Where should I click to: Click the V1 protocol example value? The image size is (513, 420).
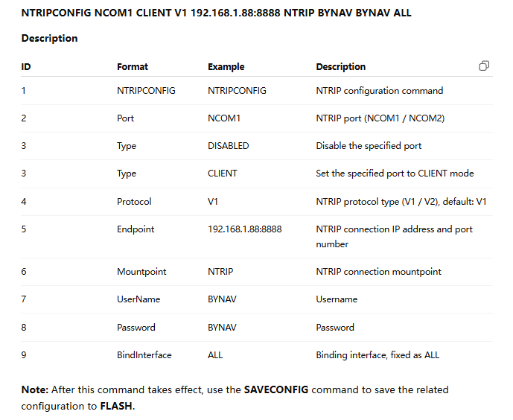tap(213, 202)
